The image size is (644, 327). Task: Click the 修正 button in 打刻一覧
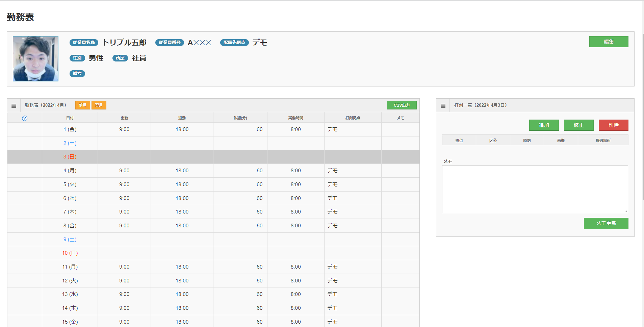click(578, 125)
